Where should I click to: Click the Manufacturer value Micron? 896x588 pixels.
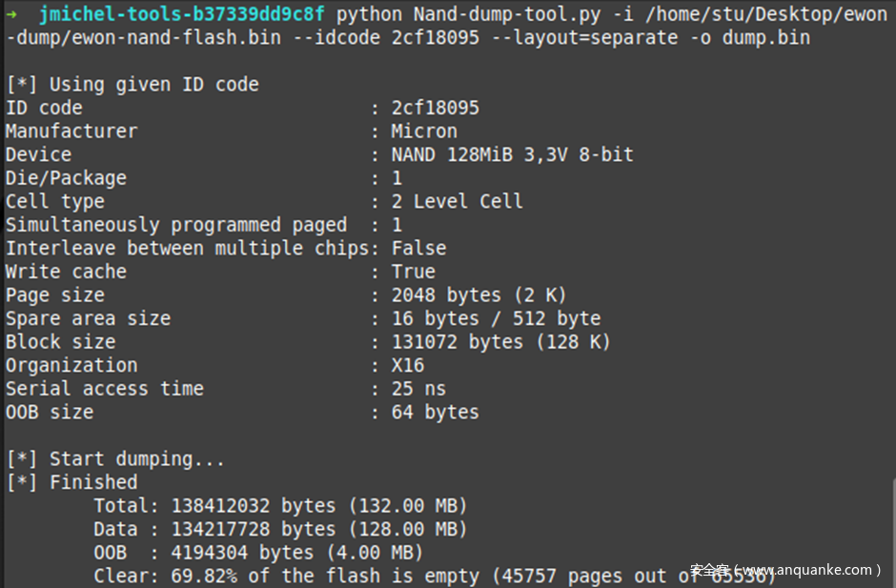[424, 132]
